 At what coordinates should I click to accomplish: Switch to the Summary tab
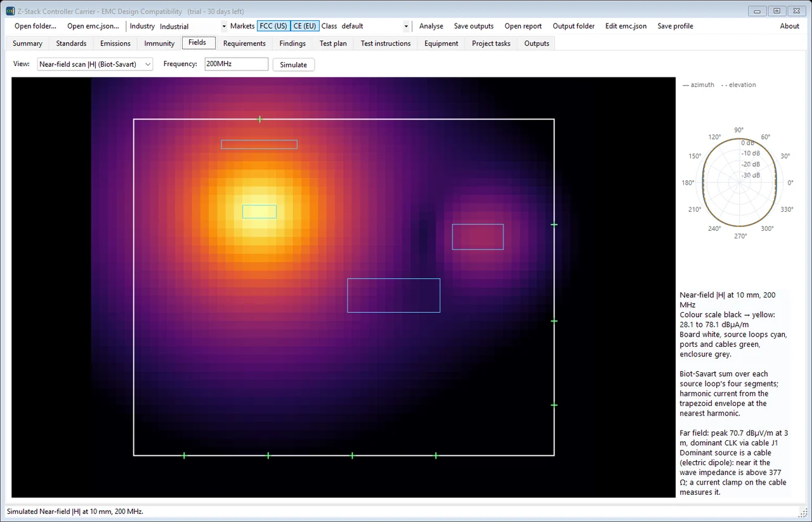pyautogui.click(x=28, y=43)
